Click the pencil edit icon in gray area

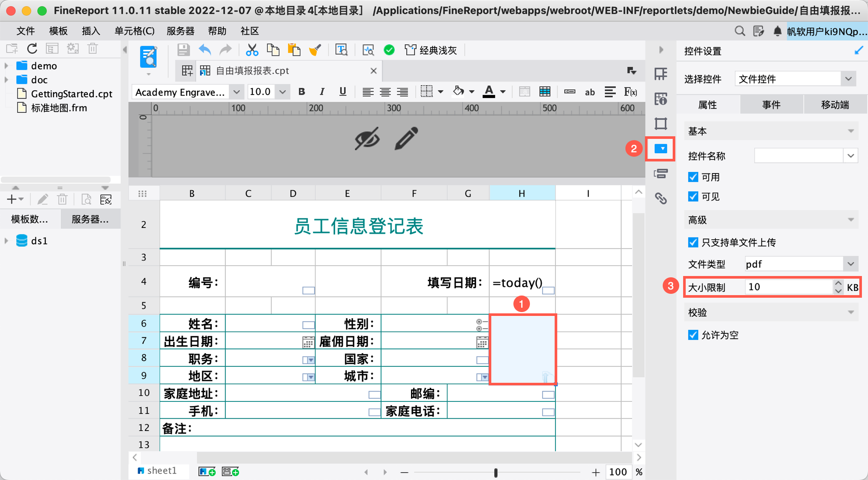[x=406, y=138]
